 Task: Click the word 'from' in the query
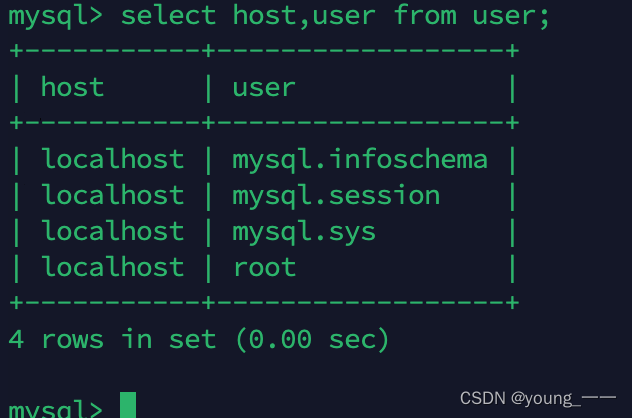(x=425, y=15)
